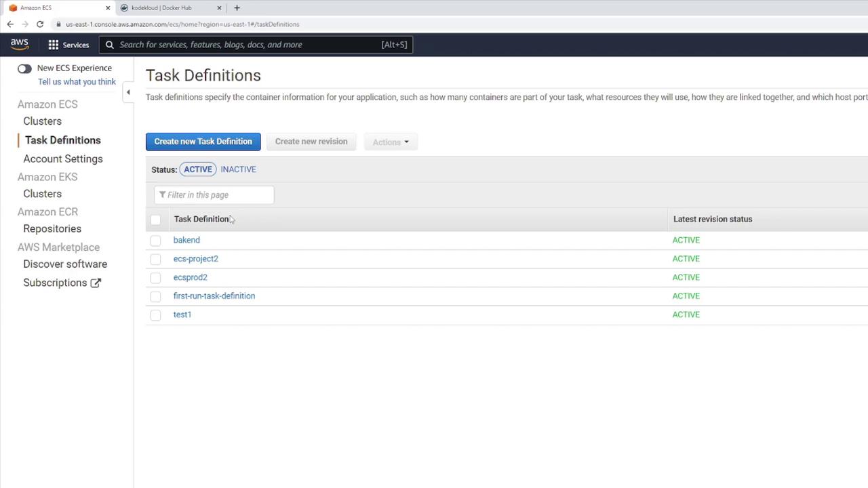
Task: Open the first-run-task-definition link
Action: tap(214, 296)
